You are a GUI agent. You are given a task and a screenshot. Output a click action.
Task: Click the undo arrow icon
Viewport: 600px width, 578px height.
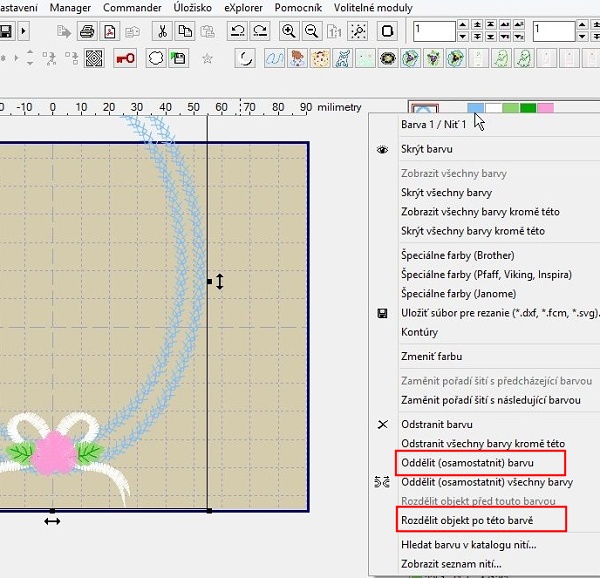coord(238,31)
